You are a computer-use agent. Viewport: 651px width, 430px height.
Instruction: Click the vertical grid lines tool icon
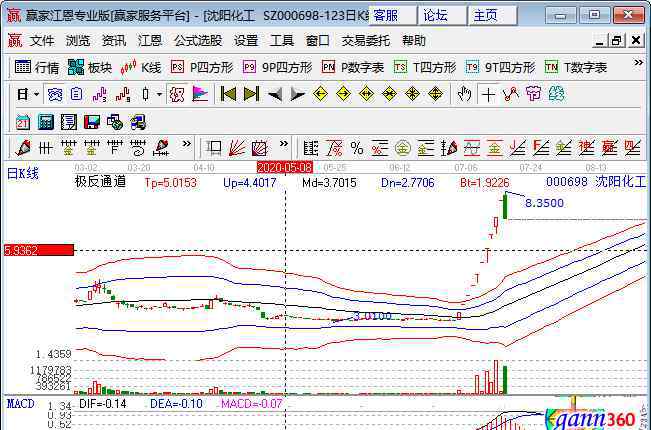point(45,148)
